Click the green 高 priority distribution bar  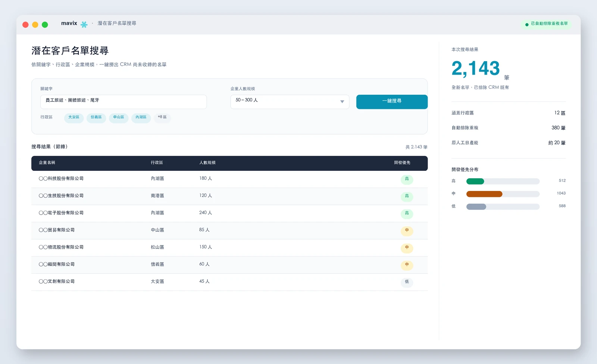click(x=475, y=181)
